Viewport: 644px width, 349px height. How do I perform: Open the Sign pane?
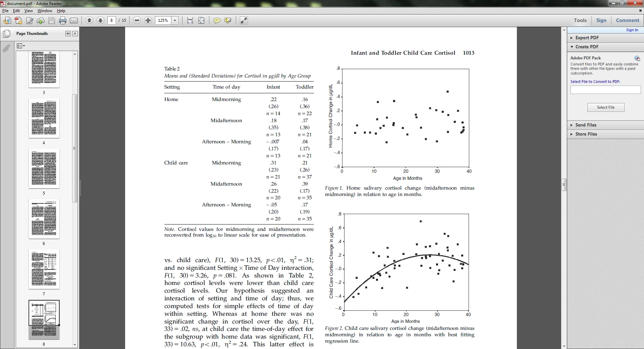pos(601,20)
